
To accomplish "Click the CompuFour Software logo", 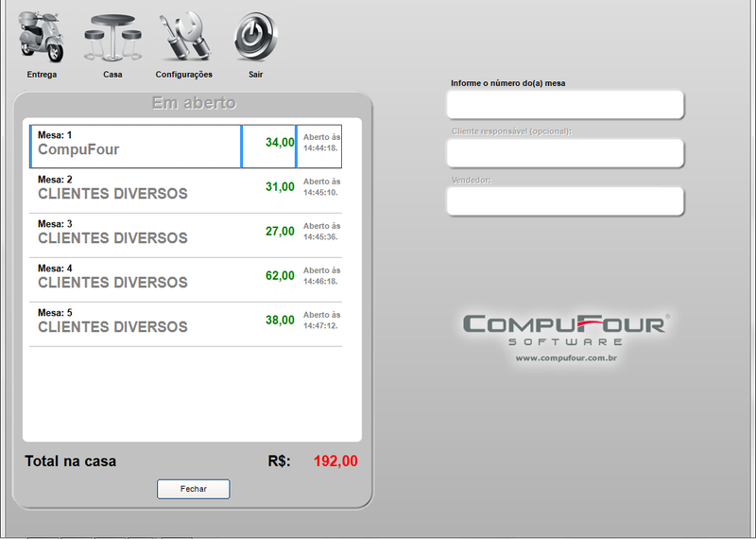I will point(566,329).
